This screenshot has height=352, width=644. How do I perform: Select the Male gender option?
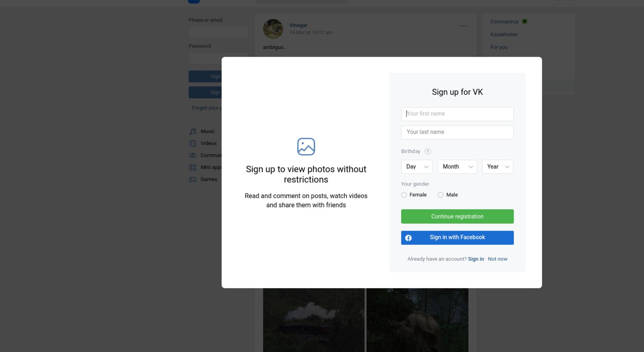point(448,195)
